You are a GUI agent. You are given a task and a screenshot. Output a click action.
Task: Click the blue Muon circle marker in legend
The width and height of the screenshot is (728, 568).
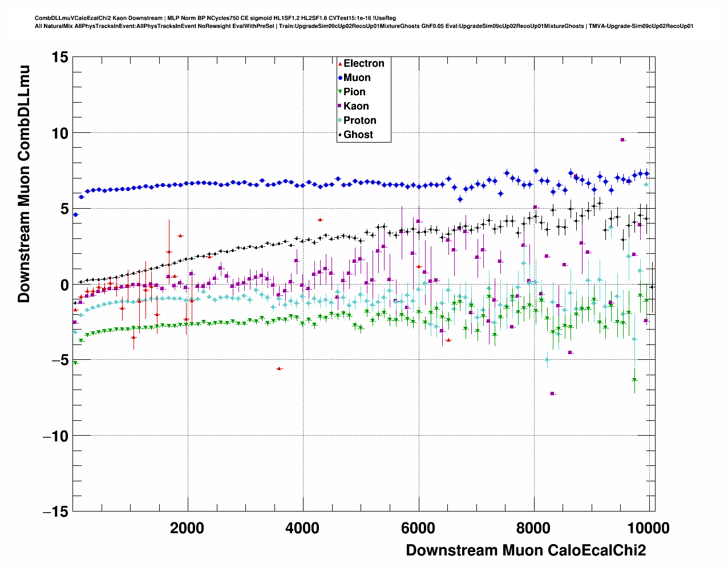click(341, 78)
